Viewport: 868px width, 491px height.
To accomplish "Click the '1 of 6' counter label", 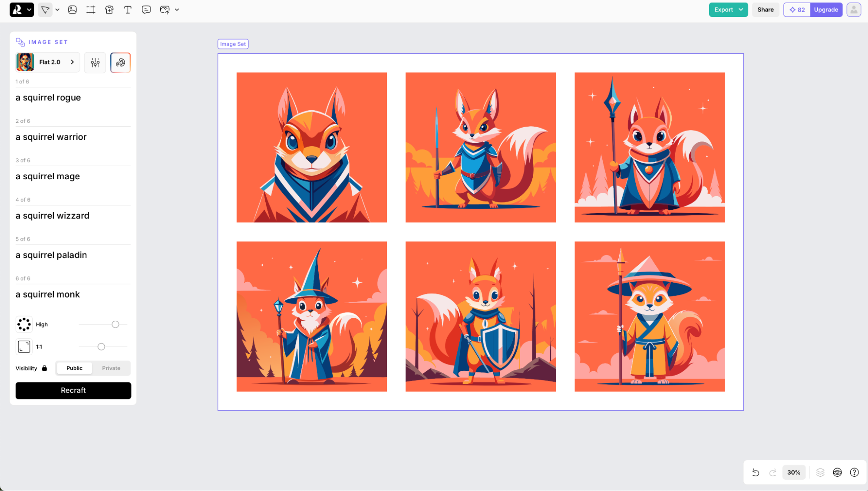I will [22, 82].
